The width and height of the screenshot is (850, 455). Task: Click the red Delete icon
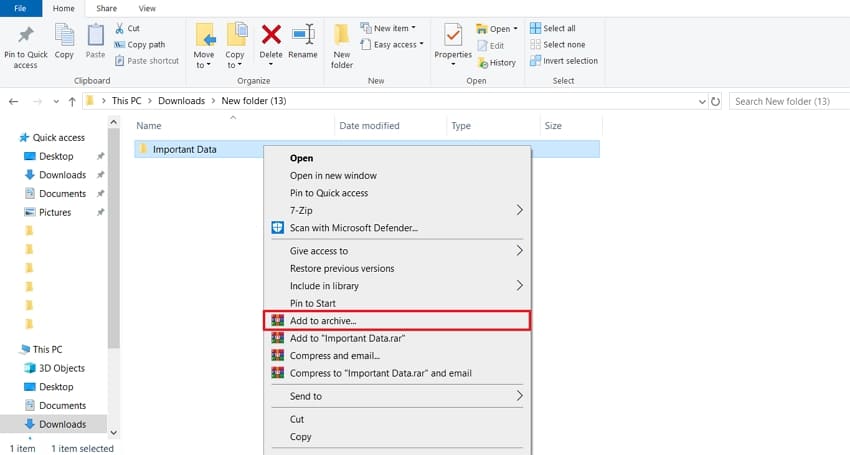tap(271, 35)
